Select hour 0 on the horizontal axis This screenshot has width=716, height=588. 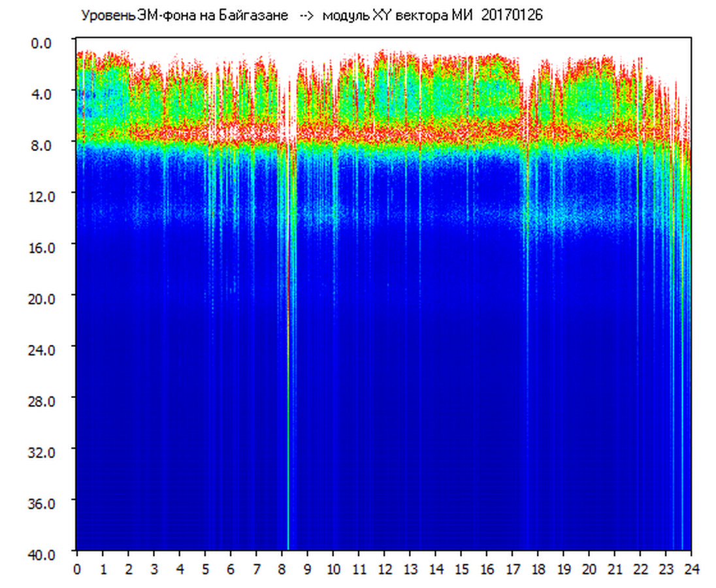coord(77,568)
